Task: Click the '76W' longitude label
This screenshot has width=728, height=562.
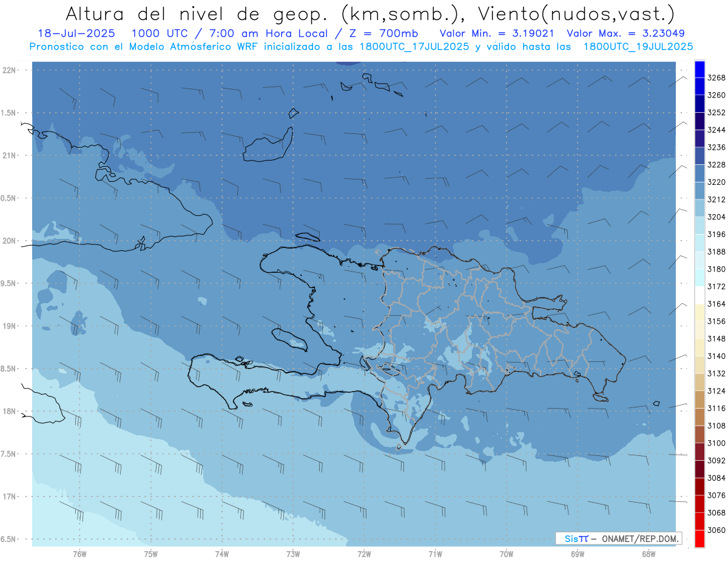Action: tap(79, 554)
